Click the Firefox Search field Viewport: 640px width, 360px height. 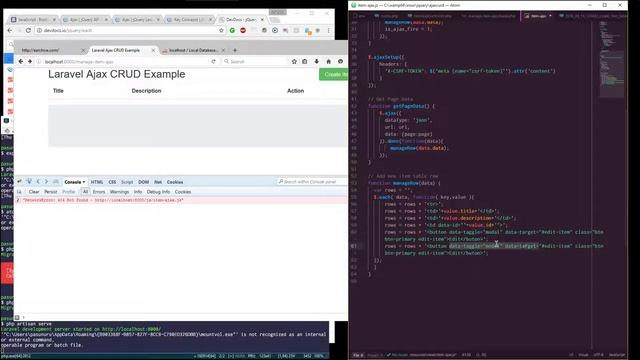pos(255,62)
